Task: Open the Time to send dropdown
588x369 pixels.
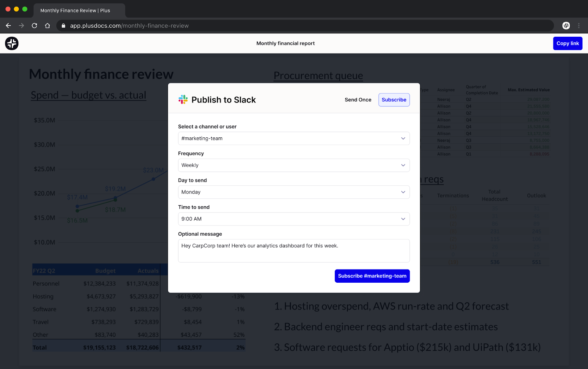Action: click(294, 219)
